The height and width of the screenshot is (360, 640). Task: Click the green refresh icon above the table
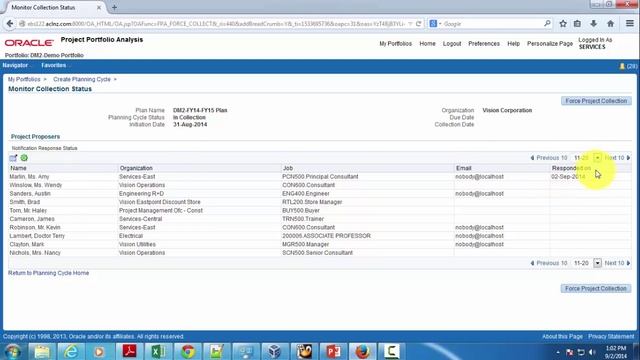(x=24, y=158)
